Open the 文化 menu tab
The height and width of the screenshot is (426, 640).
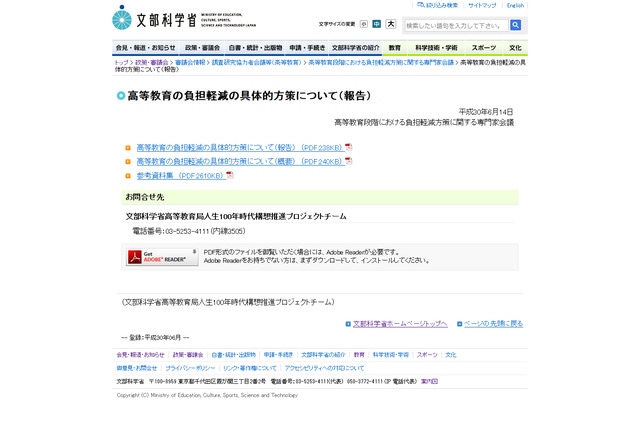click(x=515, y=48)
